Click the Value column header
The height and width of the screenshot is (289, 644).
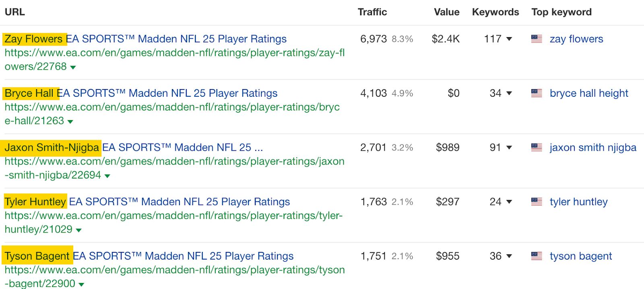tap(446, 12)
